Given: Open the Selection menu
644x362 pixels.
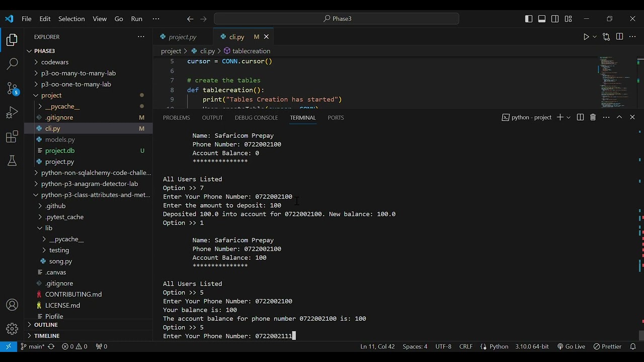Looking at the screenshot, I should point(71,19).
